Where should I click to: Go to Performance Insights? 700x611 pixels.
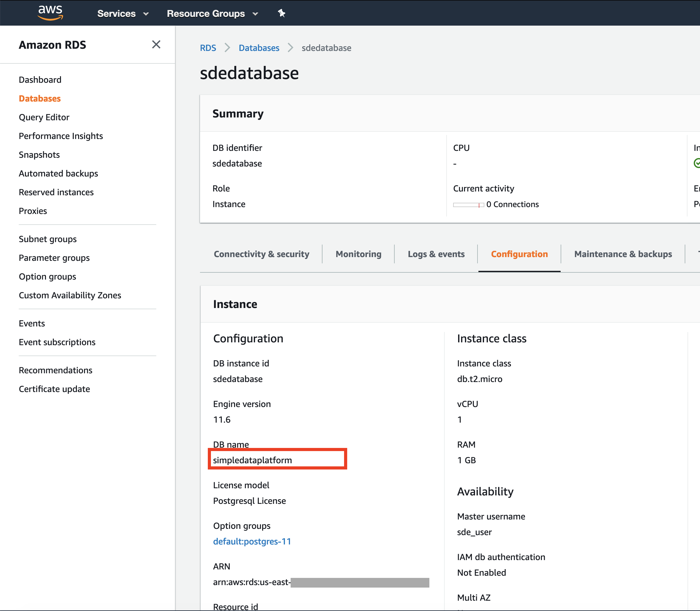click(61, 136)
